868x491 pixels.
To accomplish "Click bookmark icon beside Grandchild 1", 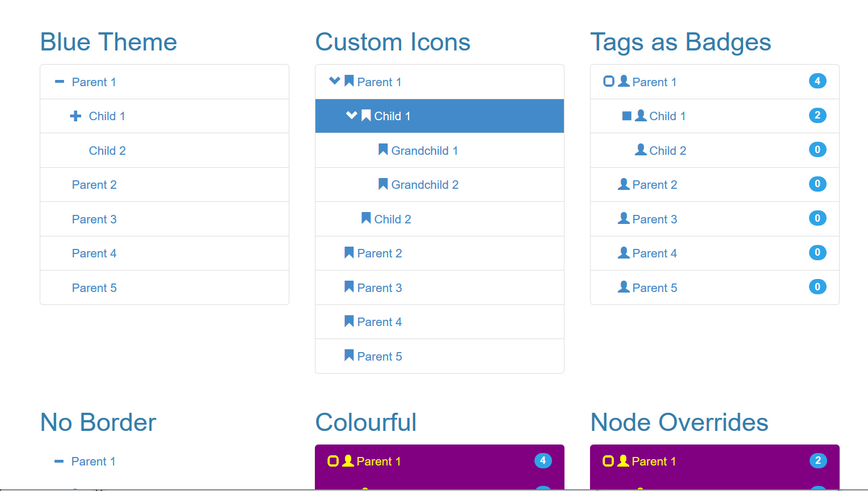I will click(x=383, y=150).
